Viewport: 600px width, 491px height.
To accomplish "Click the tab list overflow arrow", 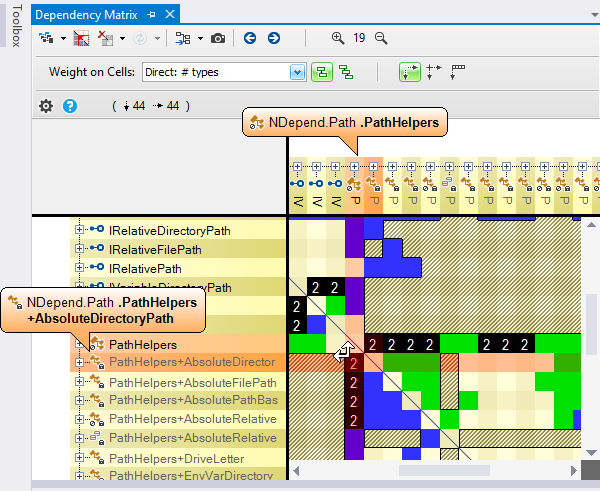I will pos(595,15).
